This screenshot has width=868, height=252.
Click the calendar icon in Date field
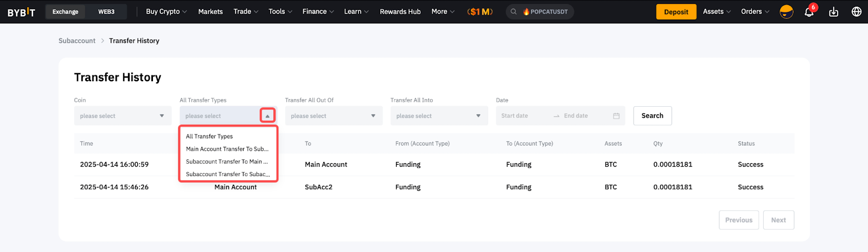616,116
